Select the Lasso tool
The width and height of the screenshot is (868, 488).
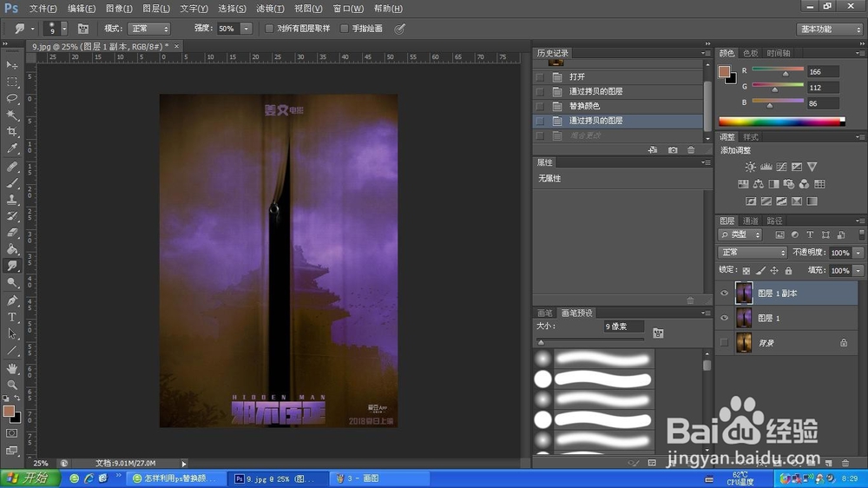coord(11,99)
